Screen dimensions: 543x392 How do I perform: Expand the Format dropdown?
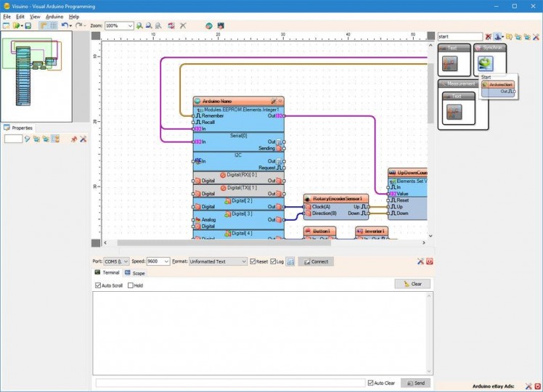(243, 261)
